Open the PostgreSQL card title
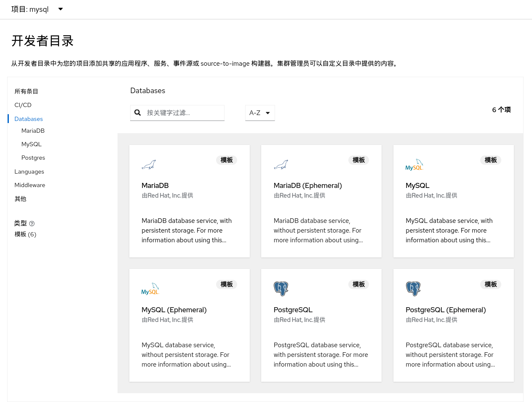 pyautogui.click(x=293, y=310)
